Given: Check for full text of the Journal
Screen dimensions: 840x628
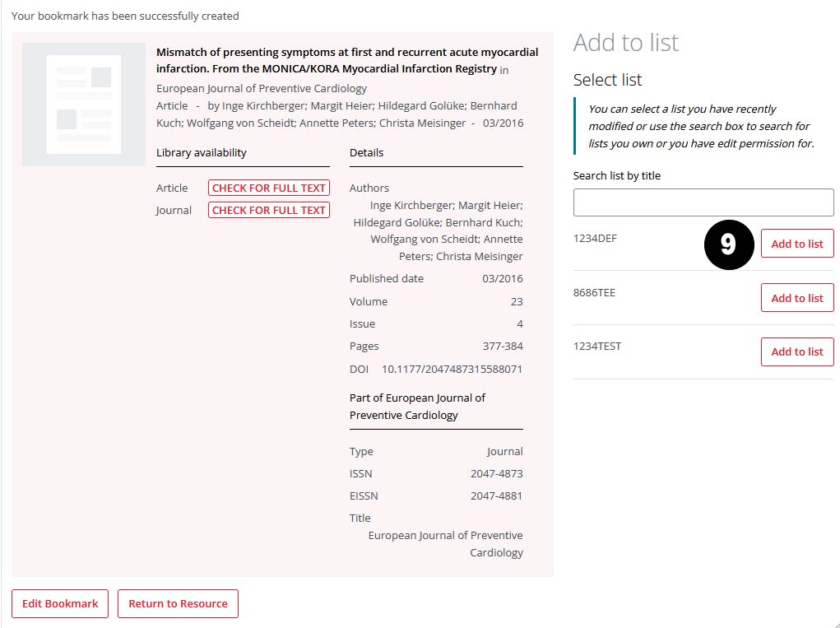Looking at the screenshot, I should [x=268, y=210].
